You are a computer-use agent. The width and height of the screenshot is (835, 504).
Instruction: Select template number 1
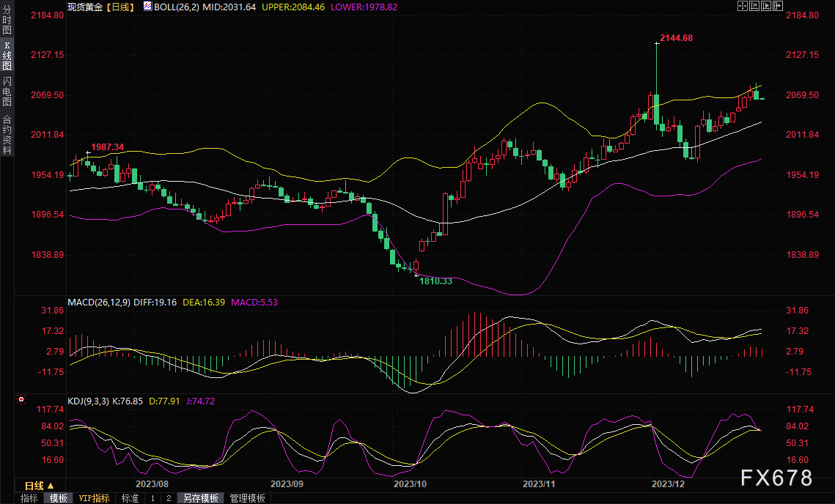(152, 498)
